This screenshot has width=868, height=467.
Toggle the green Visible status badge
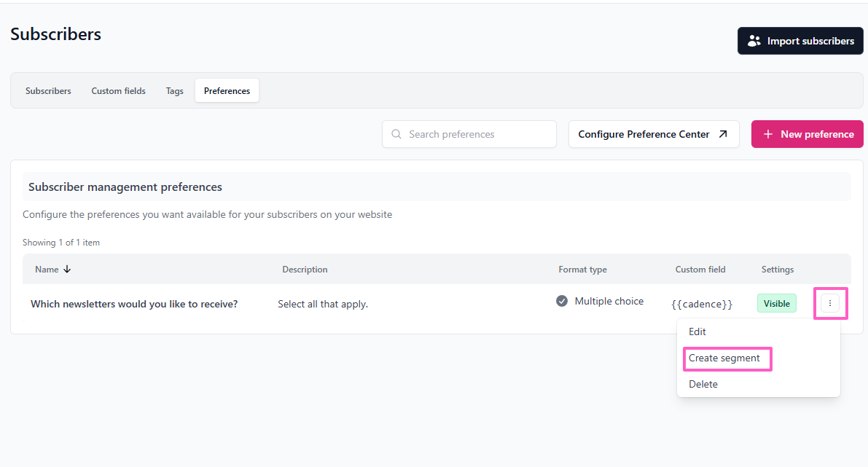(x=776, y=304)
